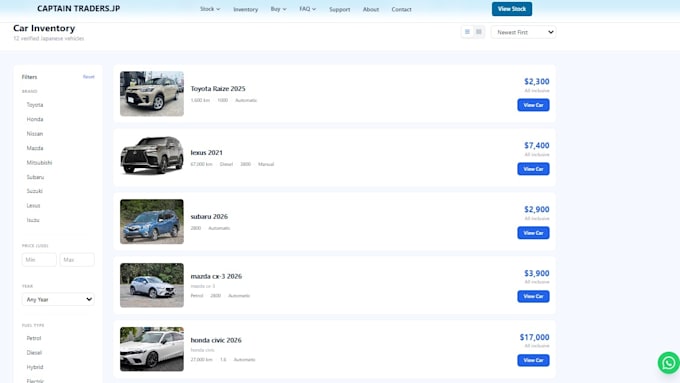This screenshot has height=383, width=680.
Task: Click the $3,900 price
Action: pyautogui.click(x=536, y=273)
